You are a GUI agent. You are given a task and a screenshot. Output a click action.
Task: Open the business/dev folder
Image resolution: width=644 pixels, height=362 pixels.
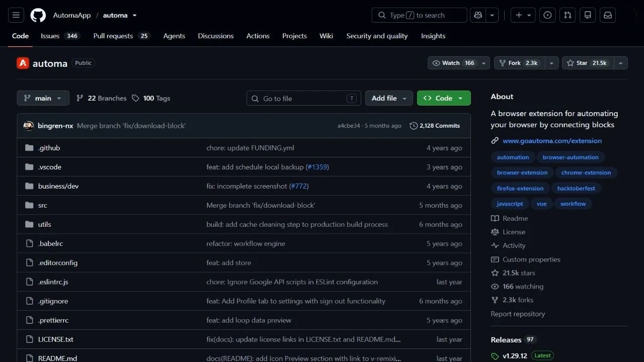coord(58,186)
